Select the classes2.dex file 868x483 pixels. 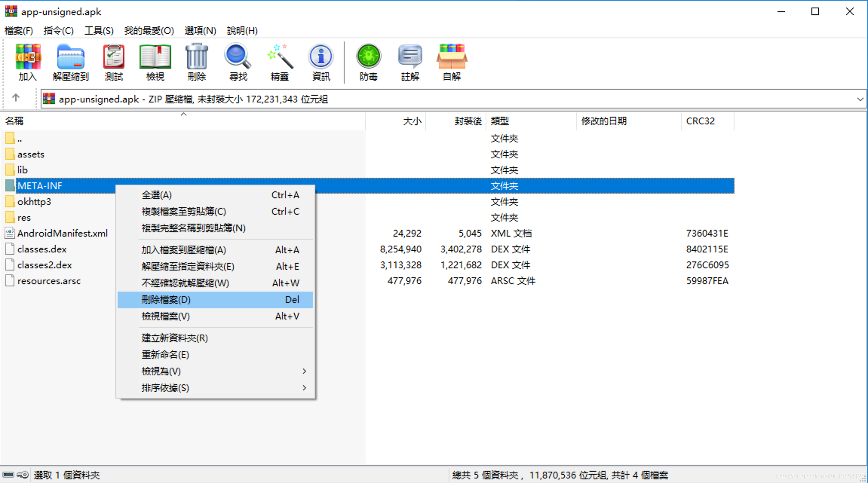point(44,265)
